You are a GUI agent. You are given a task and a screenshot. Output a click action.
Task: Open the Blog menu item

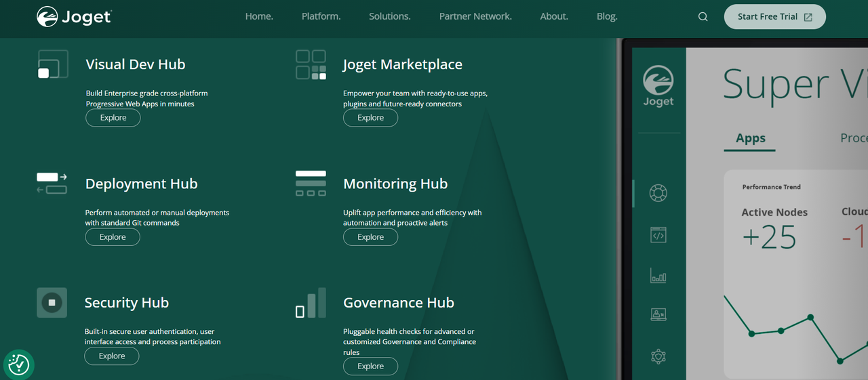pos(607,16)
